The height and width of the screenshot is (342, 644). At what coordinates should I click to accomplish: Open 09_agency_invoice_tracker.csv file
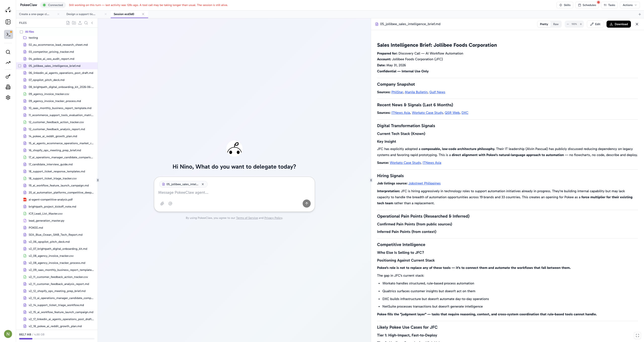pos(49,94)
